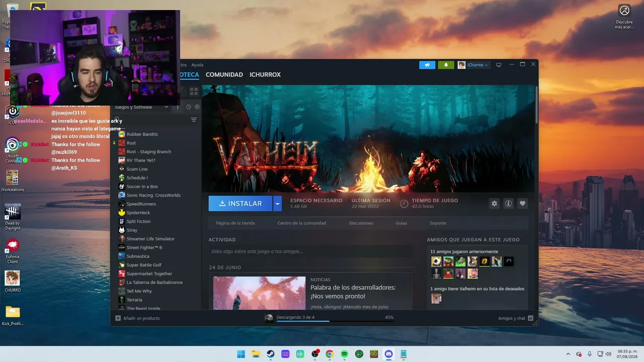Open Juegos y Software filter dropdown
644x362 pixels.
[x=141, y=107]
